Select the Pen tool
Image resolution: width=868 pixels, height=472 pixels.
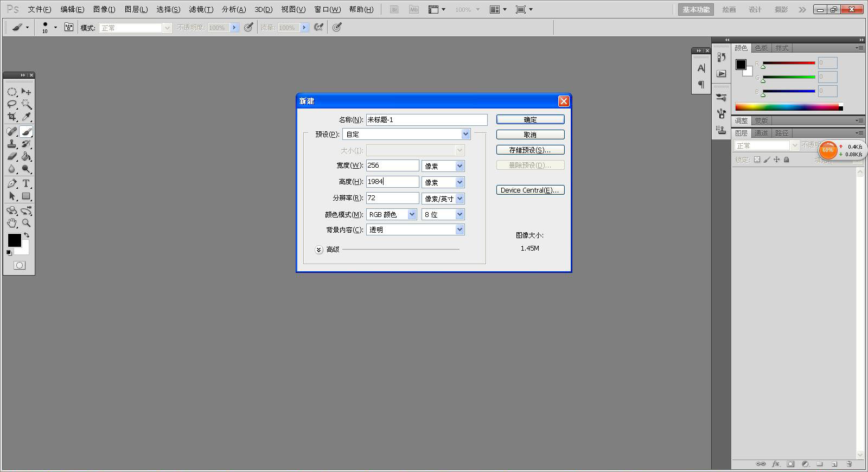[12, 183]
